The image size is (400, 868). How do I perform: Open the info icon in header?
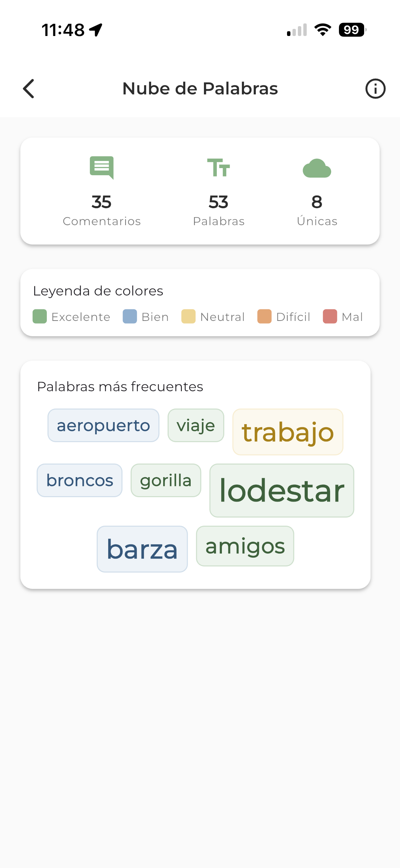click(375, 89)
